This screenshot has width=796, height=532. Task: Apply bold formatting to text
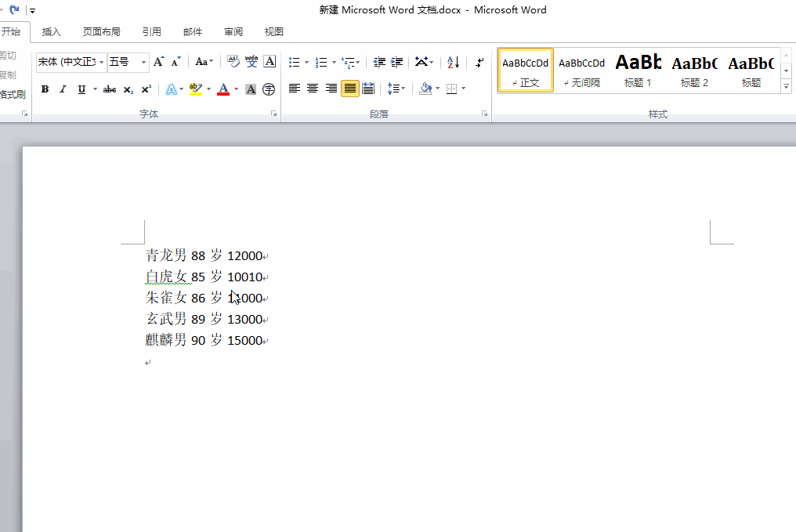[45, 89]
